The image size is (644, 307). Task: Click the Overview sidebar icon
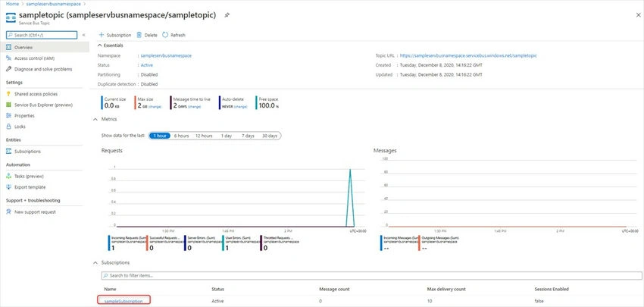(9, 48)
